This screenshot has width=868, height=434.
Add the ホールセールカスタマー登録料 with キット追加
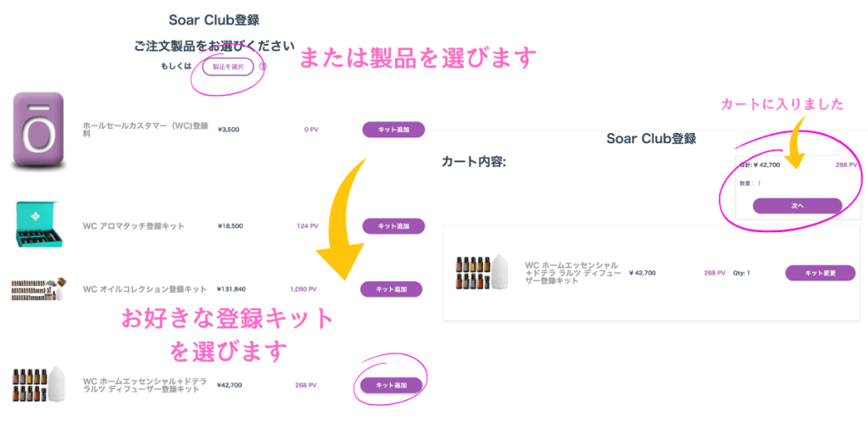393,130
